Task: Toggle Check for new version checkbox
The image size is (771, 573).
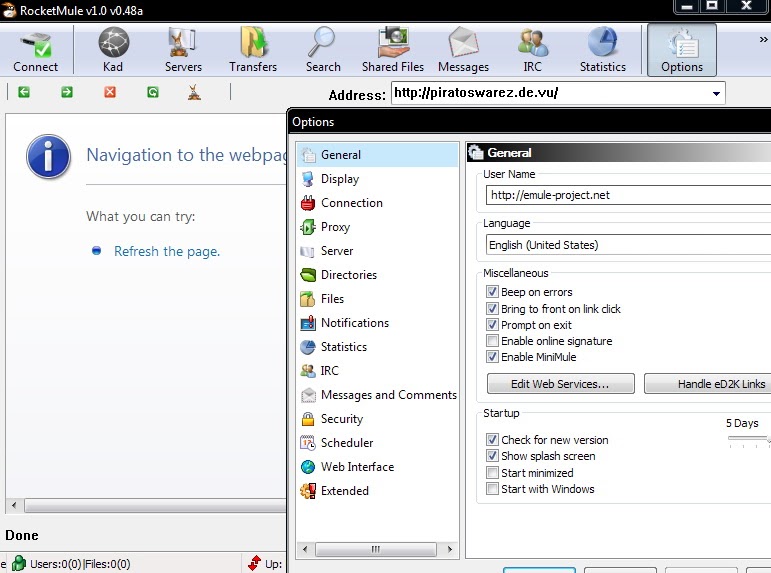Action: click(492, 440)
